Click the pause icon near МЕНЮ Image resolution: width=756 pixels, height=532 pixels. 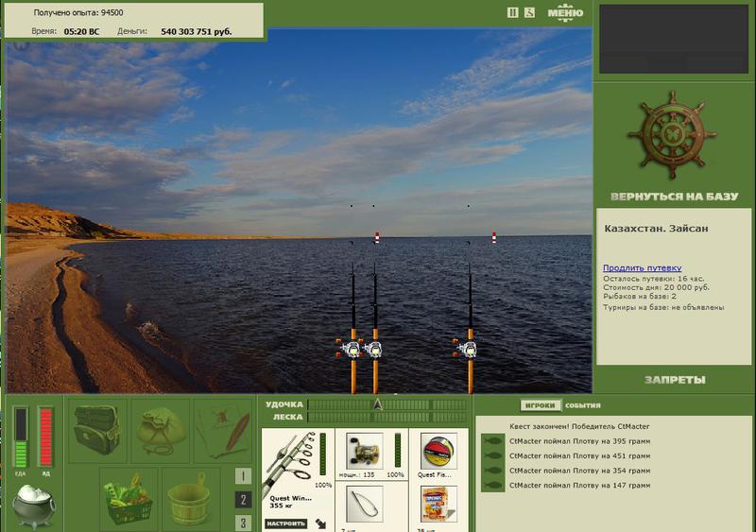pos(512,13)
